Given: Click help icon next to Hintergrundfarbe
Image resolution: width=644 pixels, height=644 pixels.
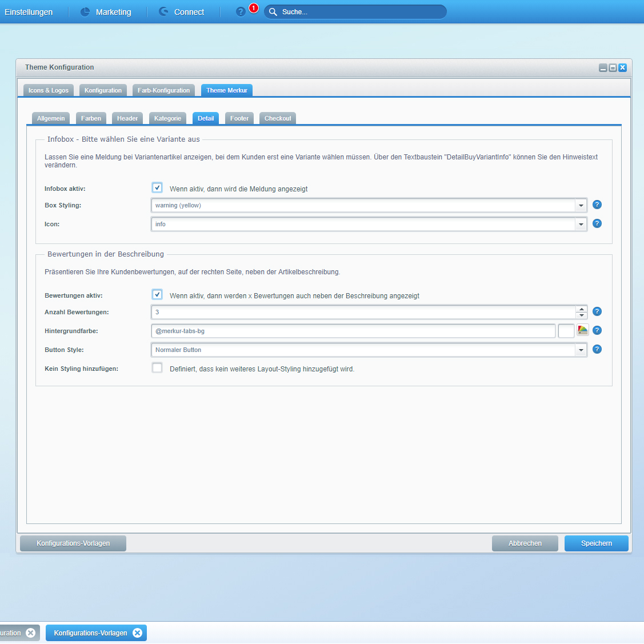Looking at the screenshot, I should (597, 330).
